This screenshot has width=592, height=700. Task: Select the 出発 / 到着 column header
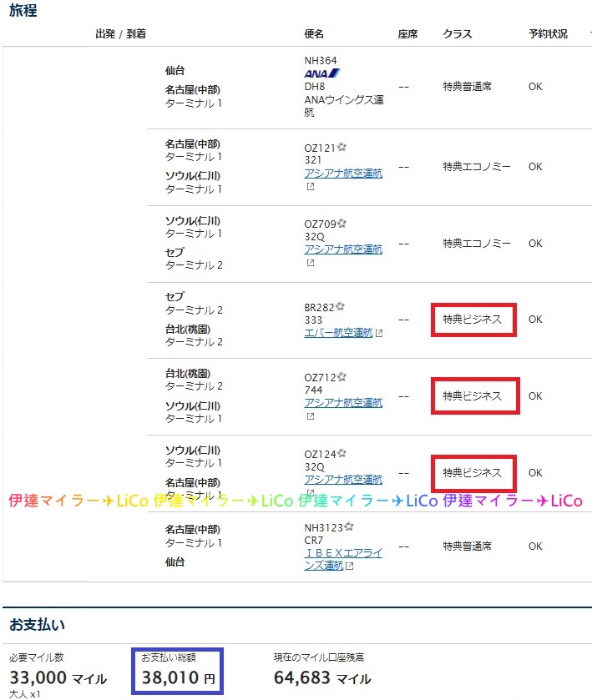click(120, 34)
